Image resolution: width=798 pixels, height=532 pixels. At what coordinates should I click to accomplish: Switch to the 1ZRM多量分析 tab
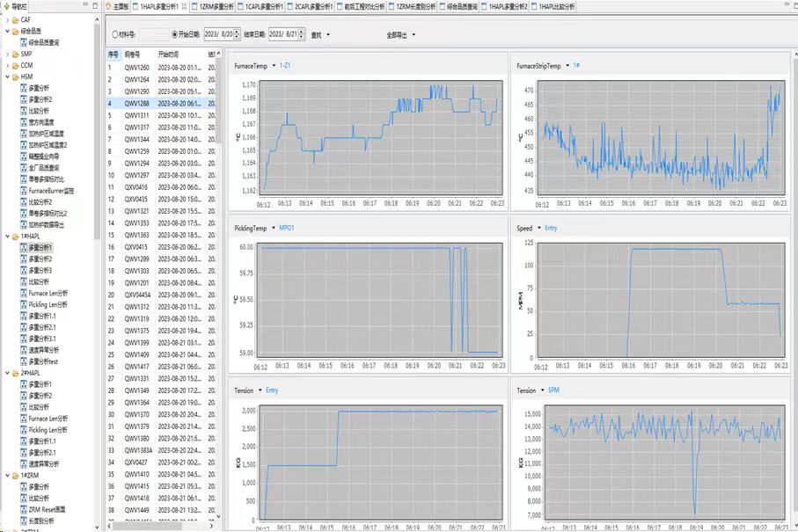[213, 7]
